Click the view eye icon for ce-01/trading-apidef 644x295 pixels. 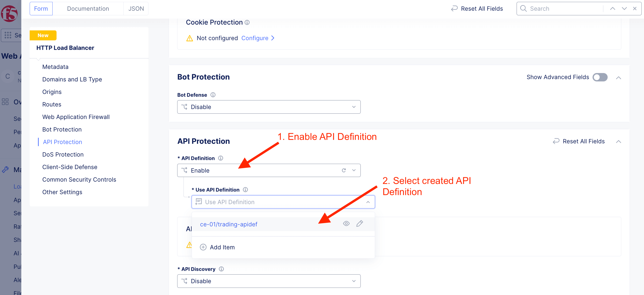tap(346, 223)
